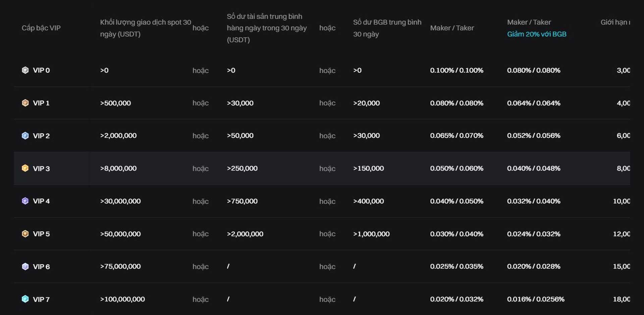
Task: Select the 'VIP 4' label text
Action: pyautogui.click(x=41, y=201)
